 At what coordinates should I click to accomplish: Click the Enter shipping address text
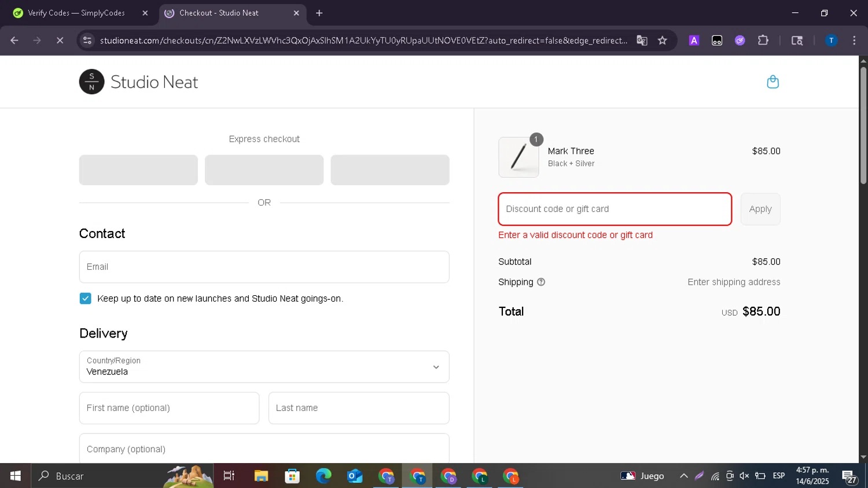click(734, 282)
